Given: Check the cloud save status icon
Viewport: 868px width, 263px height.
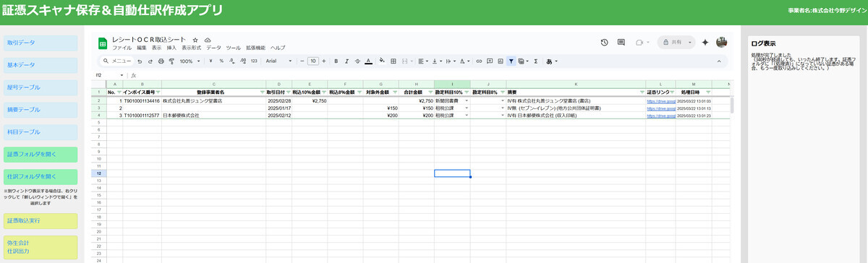Looking at the screenshot, I should (x=208, y=39).
